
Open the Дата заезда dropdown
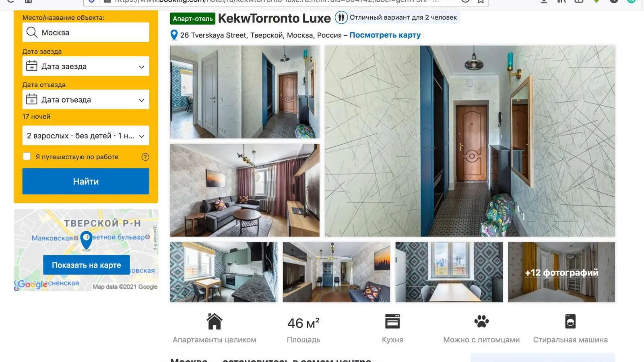(86, 66)
